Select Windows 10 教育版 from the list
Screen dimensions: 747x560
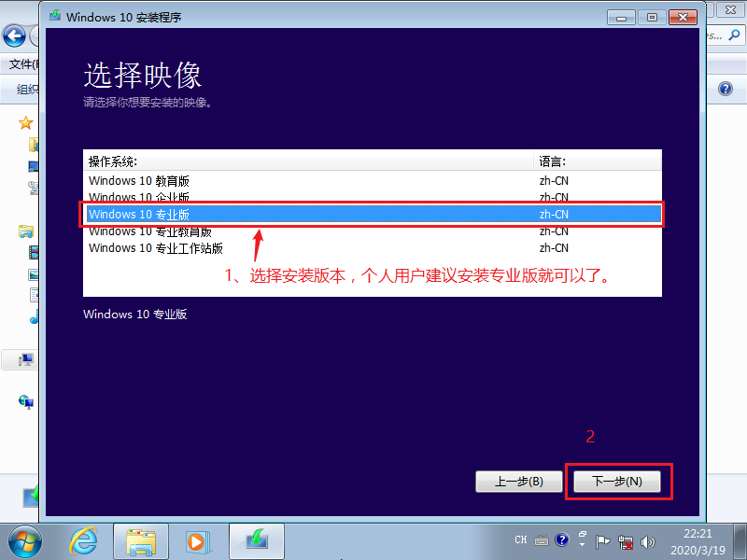[x=139, y=181]
